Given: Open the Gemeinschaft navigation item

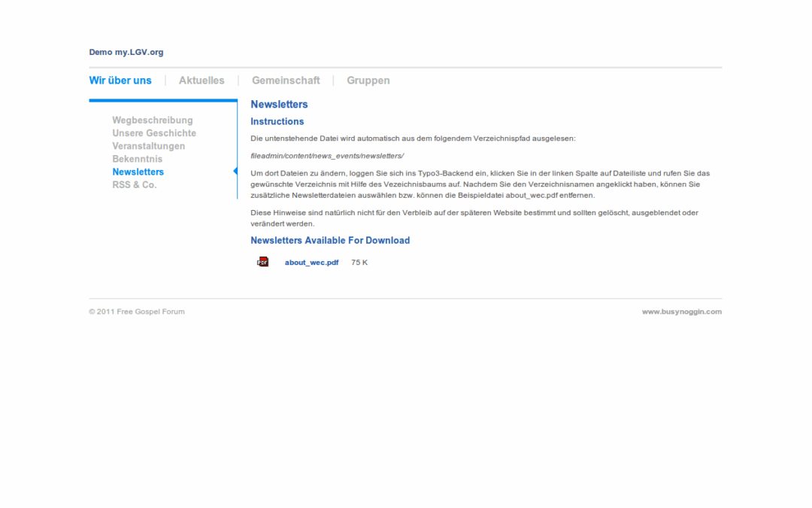Looking at the screenshot, I should (x=286, y=81).
